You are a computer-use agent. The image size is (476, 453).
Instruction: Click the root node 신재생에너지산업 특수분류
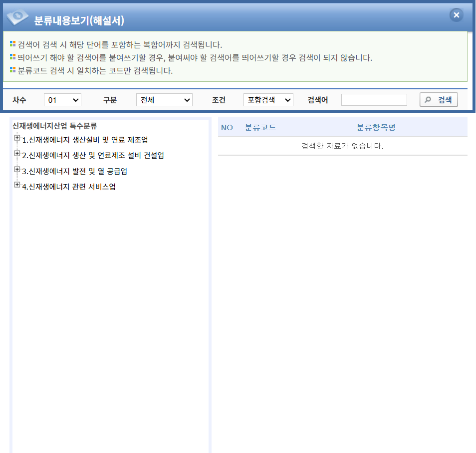tap(54, 126)
